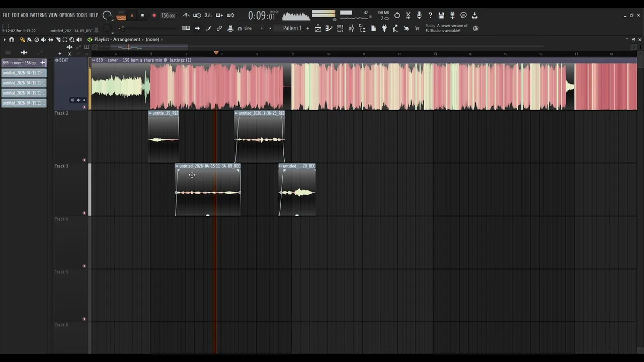This screenshot has width=644, height=362.
Task: Open the PATTERNS menu
Action: 38,15
